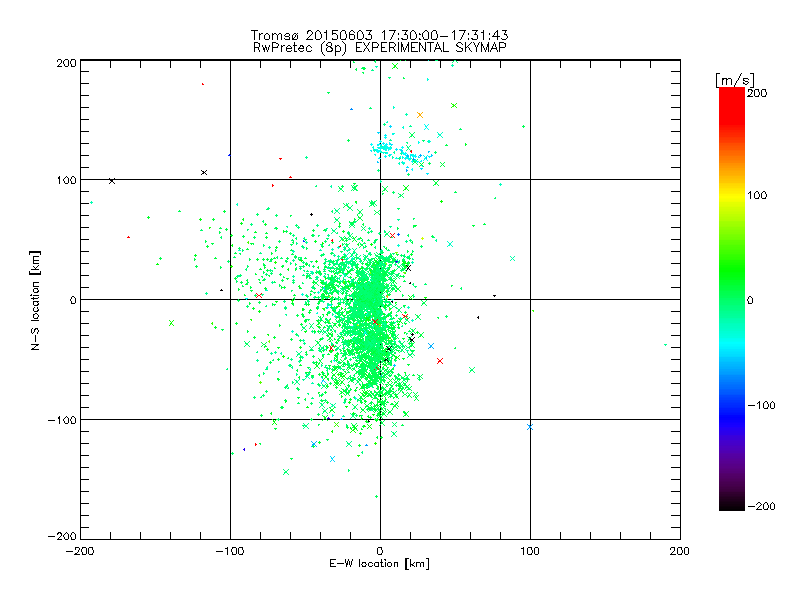Click the y-axis tick label '-100'
Viewport: 800px width, 600px height.
(62, 420)
